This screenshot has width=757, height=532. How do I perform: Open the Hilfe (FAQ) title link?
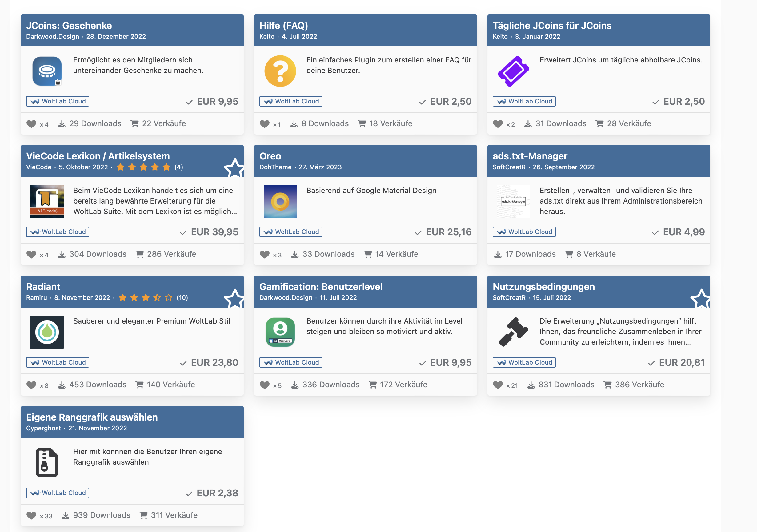pyautogui.click(x=283, y=25)
